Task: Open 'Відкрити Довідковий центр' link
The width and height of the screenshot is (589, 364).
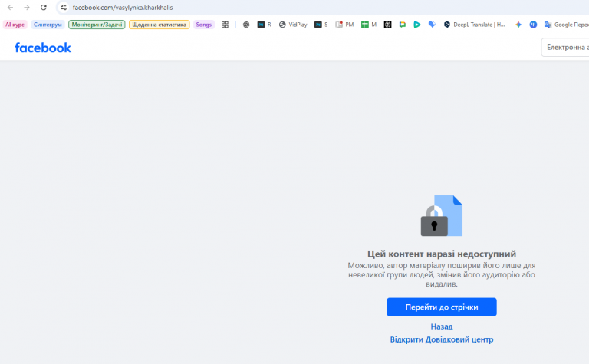Action: tap(442, 339)
